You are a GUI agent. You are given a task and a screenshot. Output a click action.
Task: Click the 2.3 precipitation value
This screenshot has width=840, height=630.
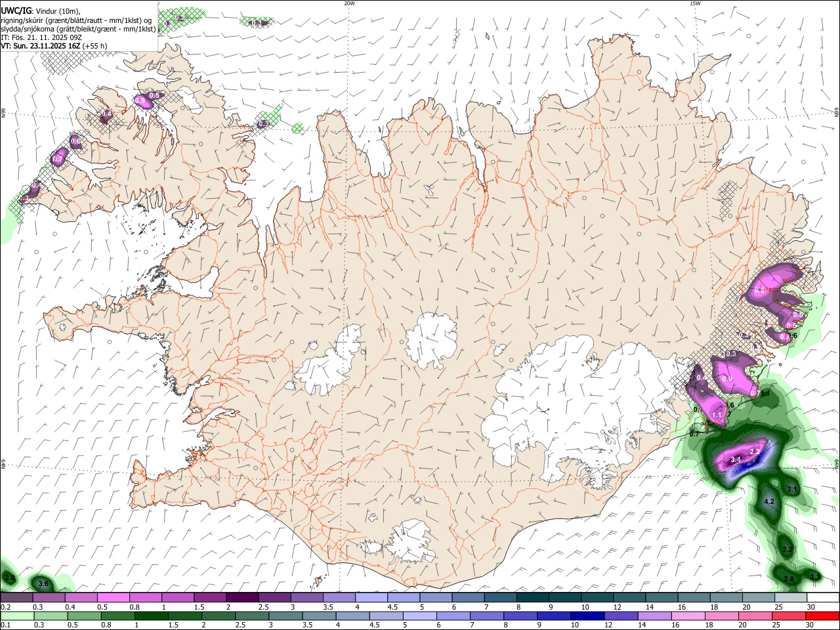pyautogui.click(x=815, y=577)
